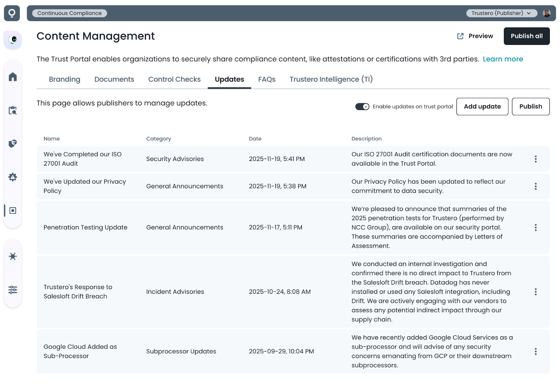Select 'Penetration Testing Update' name
The height and width of the screenshot is (392, 560).
(x=85, y=227)
